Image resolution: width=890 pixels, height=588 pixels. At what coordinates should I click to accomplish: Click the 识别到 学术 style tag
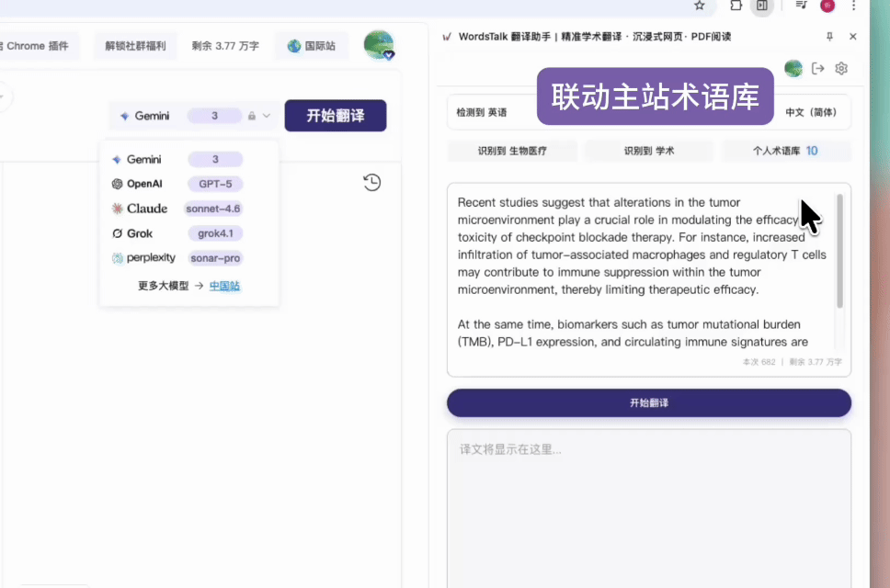click(x=649, y=151)
